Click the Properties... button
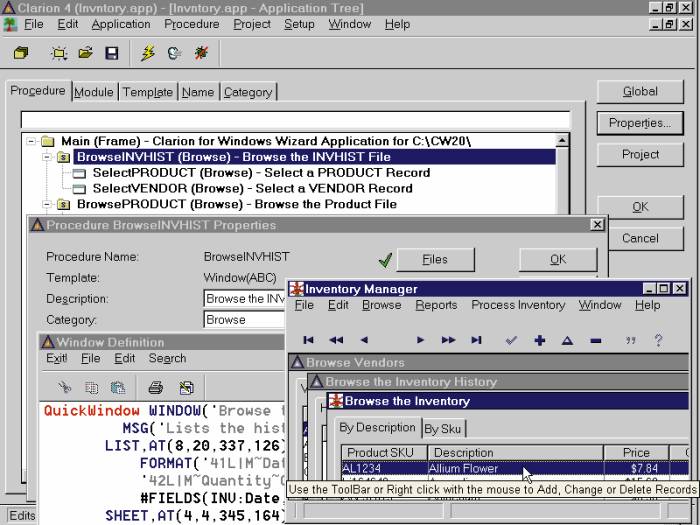 pyautogui.click(x=640, y=123)
